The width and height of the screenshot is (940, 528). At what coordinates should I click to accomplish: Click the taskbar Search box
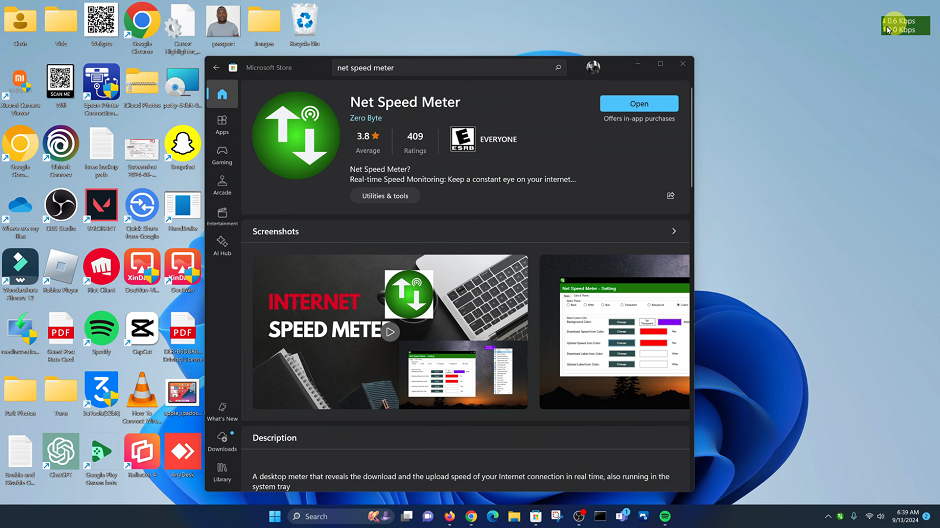pos(340,516)
